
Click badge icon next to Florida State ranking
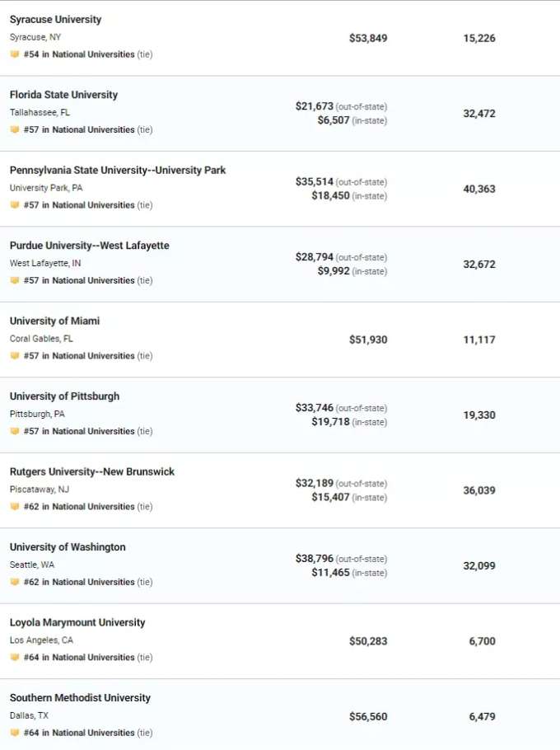[x=15, y=129]
